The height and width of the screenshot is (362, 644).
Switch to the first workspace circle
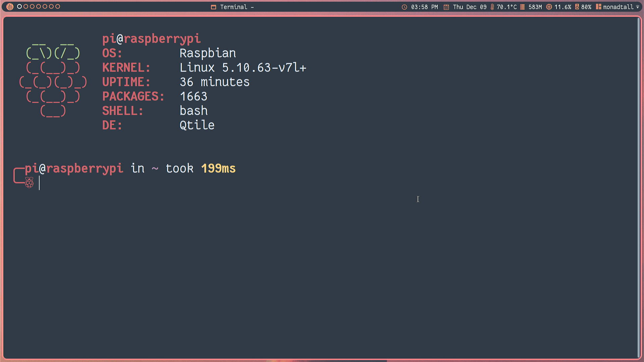pos(19,7)
